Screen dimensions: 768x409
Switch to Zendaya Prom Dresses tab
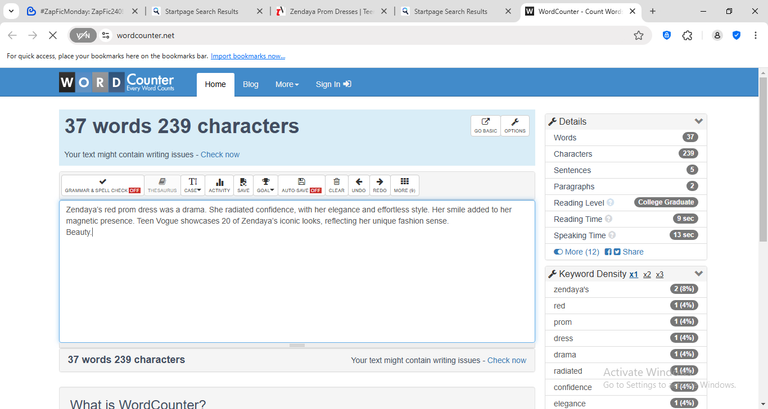[x=331, y=11]
